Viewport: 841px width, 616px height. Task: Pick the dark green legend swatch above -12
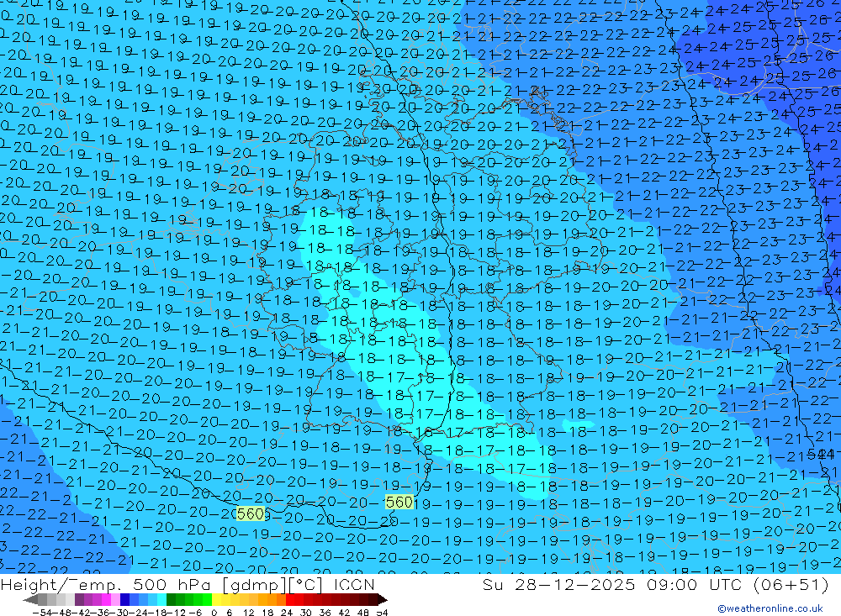(171, 599)
